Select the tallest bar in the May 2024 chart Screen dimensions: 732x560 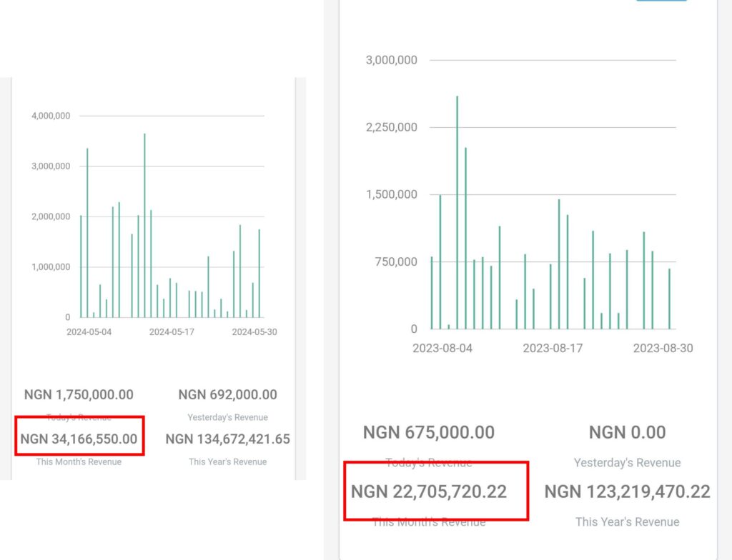tap(144, 226)
